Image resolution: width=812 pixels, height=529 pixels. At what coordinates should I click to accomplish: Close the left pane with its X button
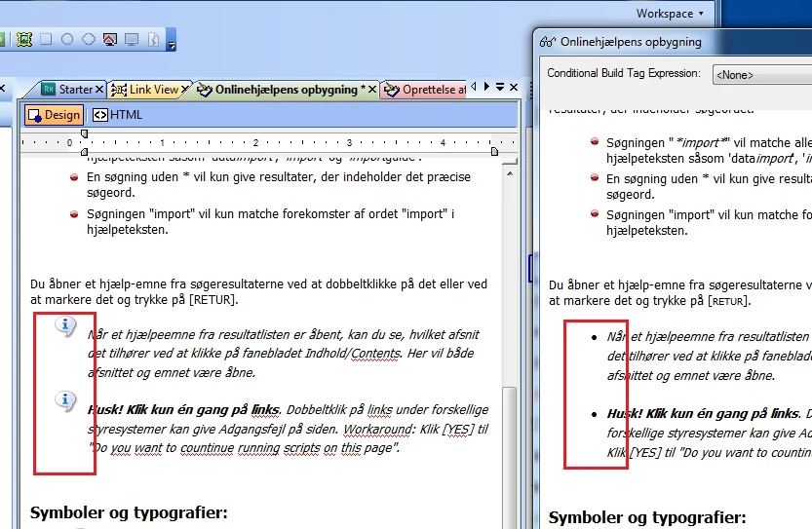[2, 89]
